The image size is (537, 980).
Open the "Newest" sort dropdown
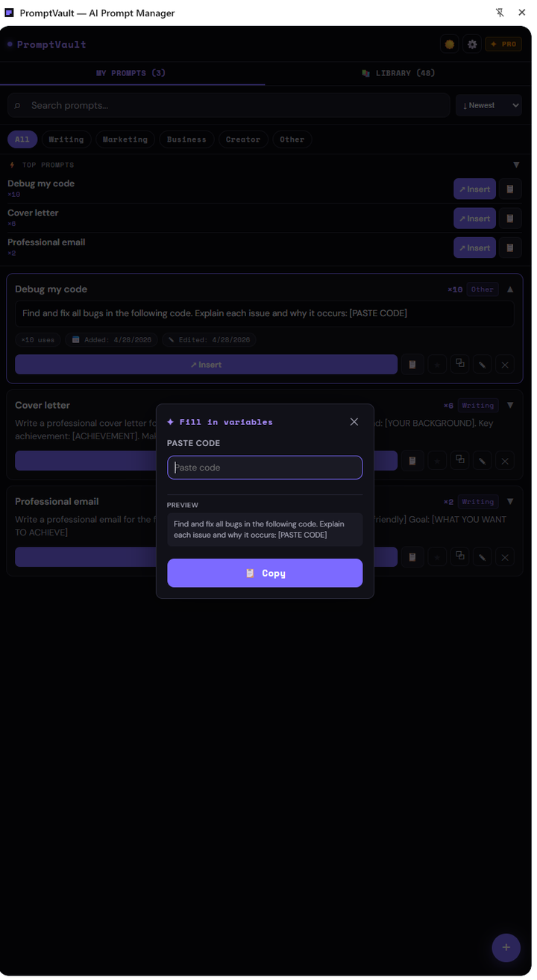(x=489, y=105)
